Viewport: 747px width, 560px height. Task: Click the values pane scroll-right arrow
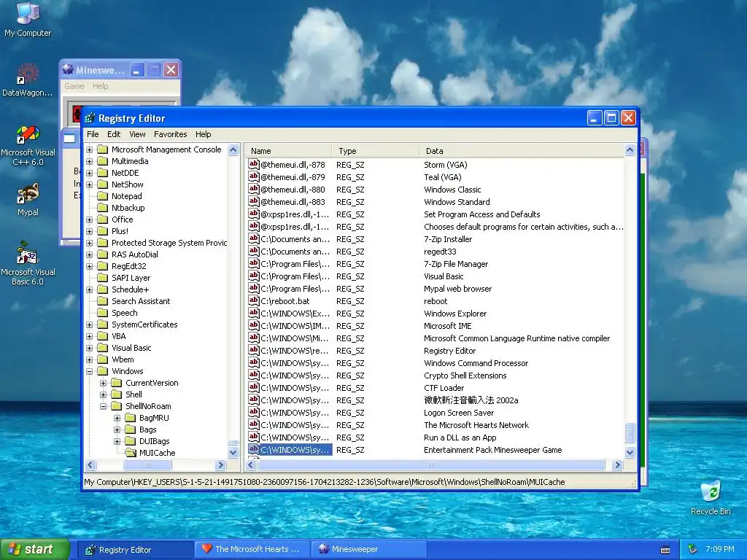(617, 464)
